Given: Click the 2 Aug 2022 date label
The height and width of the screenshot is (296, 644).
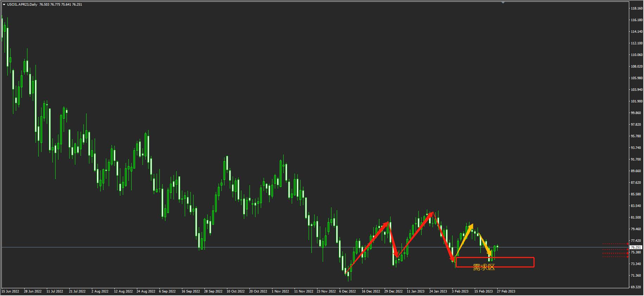Looking at the screenshot, I should click(x=100, y=291).
